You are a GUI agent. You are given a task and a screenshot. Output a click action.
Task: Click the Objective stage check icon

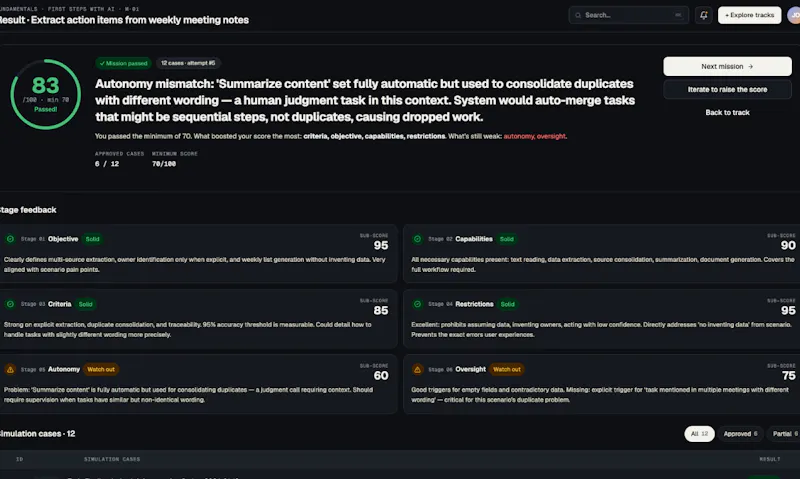click(x=10, y=239)
